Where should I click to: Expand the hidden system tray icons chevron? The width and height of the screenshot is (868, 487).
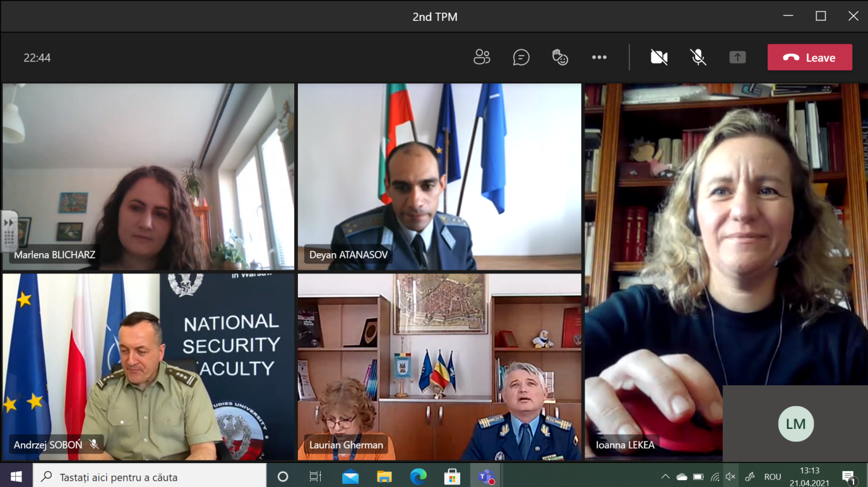coord(665,477)
